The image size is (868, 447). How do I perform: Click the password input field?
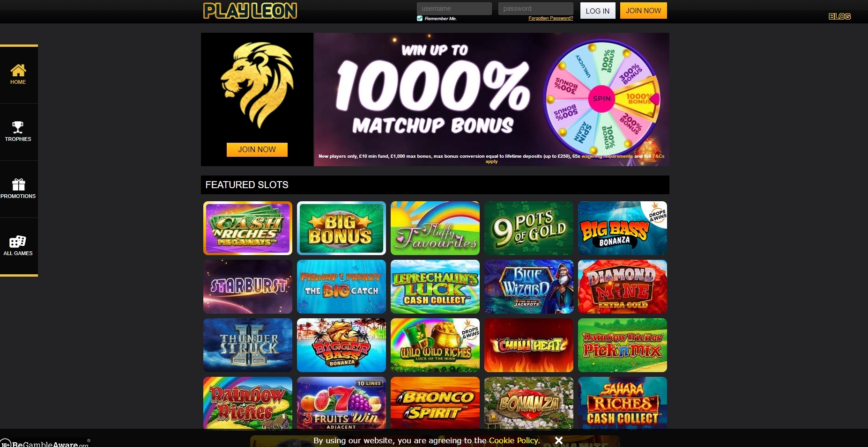coord(536,8)
